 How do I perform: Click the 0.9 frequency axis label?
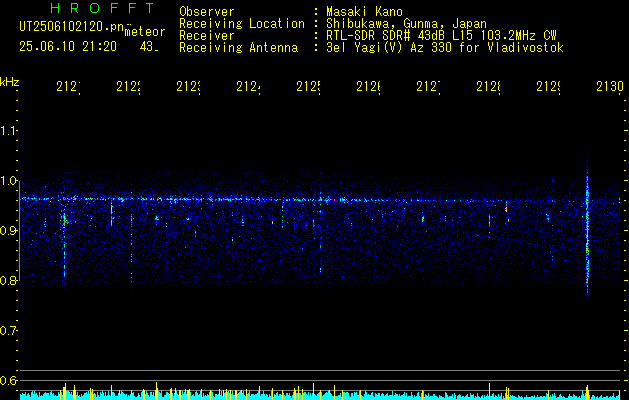pyautogui.click(x=8, y=230)
